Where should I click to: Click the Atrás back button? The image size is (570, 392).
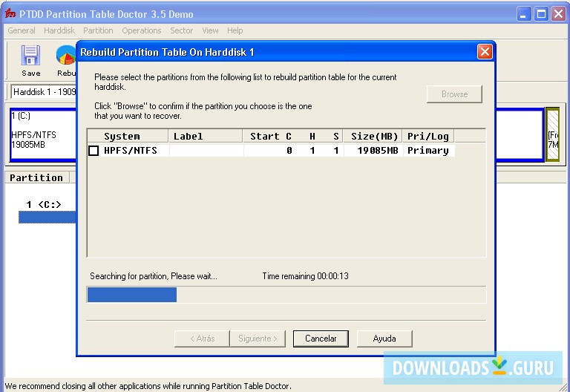(x=202, y=339)
